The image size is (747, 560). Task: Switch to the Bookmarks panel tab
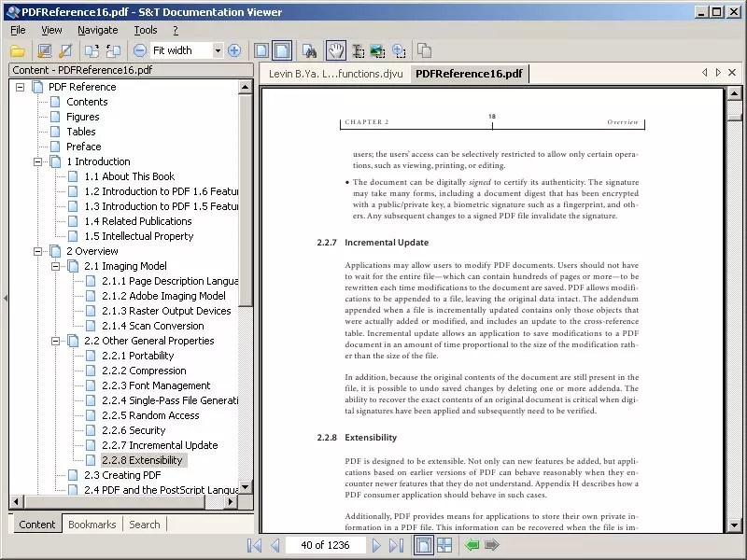[x=92, y=525]
